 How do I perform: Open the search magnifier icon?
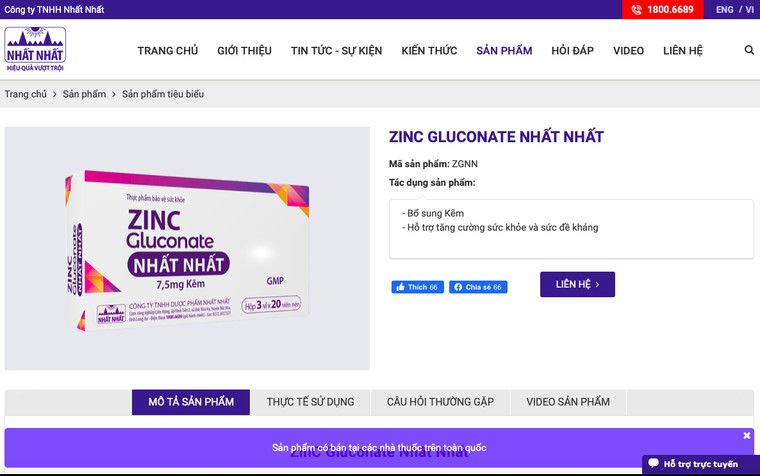tap(749, 50)
